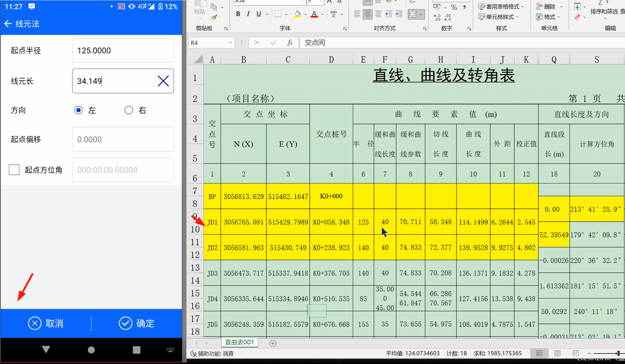
Task: Click the fill down icon
Action: 577,6
